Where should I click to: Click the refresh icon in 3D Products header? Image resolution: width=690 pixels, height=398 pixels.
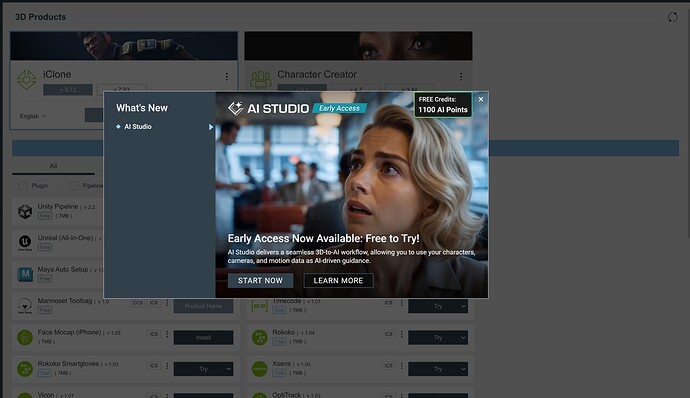click(672, 17)
